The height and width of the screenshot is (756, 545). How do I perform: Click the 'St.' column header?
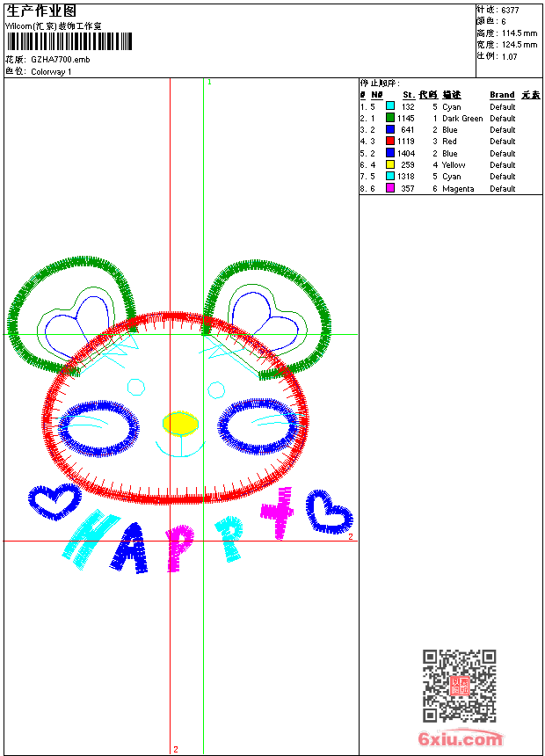[x=409, y=95]
